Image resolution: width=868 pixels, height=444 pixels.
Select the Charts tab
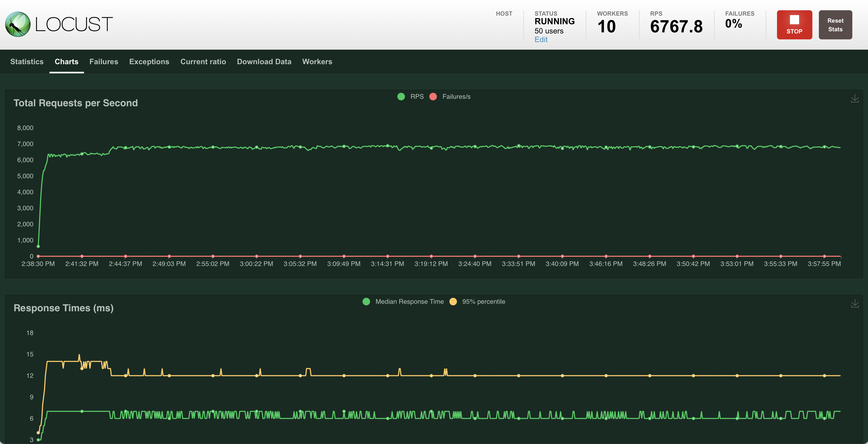(66, 62)
